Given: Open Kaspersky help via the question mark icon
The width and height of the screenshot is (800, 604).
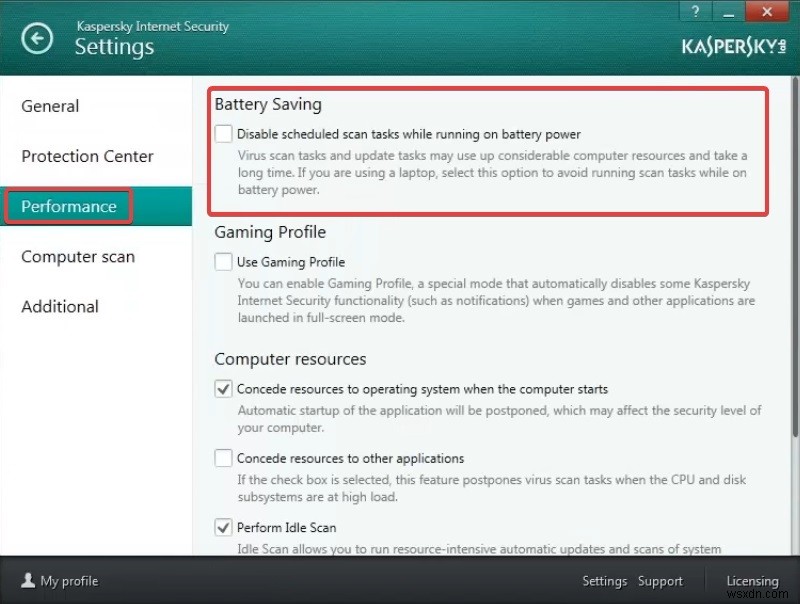Looking at the screenshot, I should tap(695, 11).
